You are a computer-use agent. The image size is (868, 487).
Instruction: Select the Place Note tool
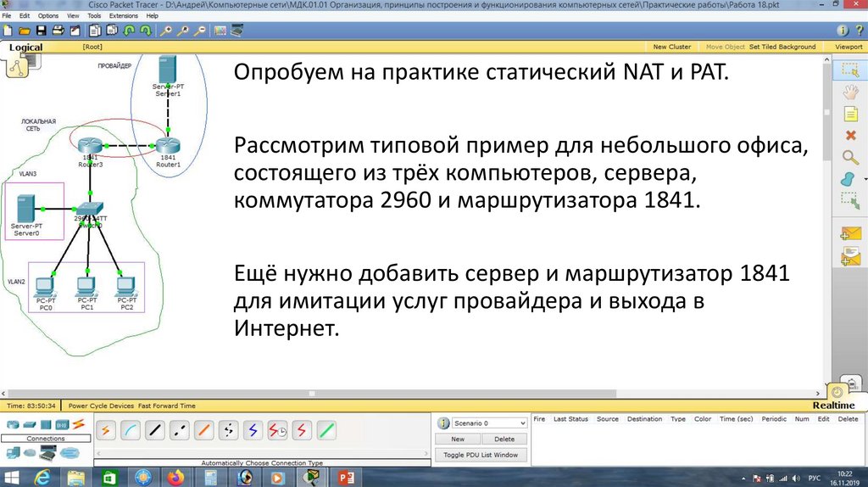pos(850,114)
